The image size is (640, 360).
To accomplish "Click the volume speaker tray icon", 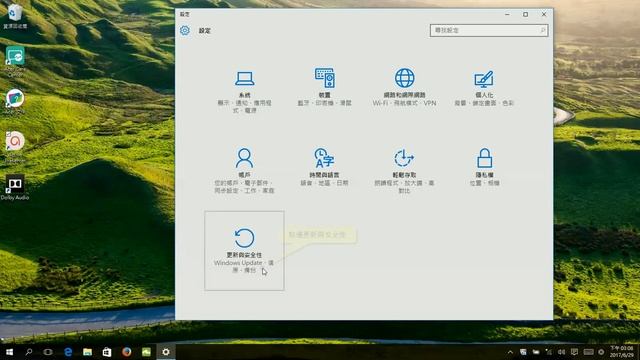I will [x=562, y=352].
